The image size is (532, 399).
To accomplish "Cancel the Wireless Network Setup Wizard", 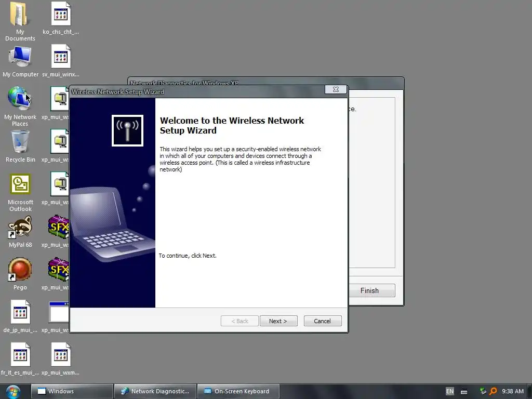I will click(323, 321).
